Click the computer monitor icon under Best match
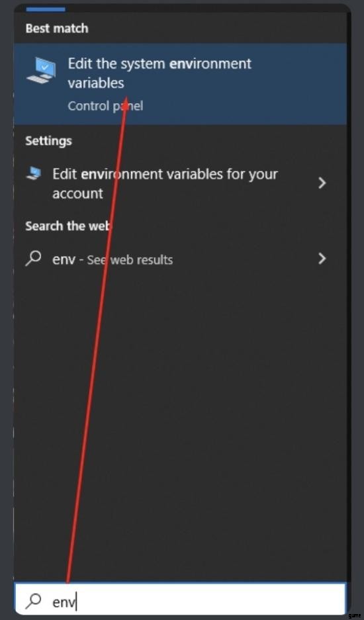Viewport: 364px width, 620px height. point(41,70)
